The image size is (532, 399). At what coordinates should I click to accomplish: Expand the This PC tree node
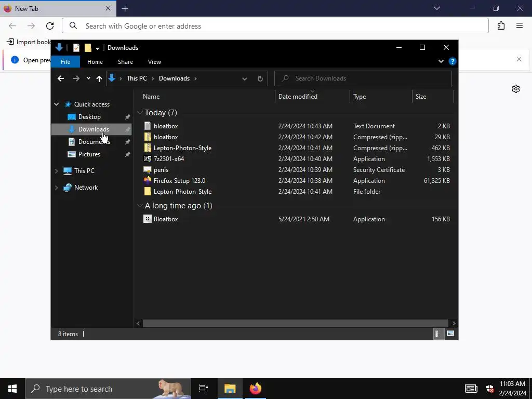[56, 171]
